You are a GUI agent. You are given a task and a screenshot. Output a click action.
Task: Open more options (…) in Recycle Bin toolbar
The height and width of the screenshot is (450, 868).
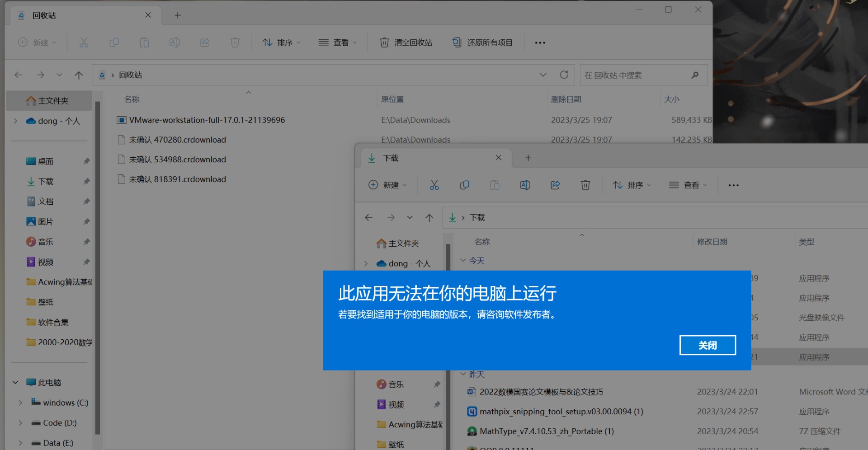(540, 42)
